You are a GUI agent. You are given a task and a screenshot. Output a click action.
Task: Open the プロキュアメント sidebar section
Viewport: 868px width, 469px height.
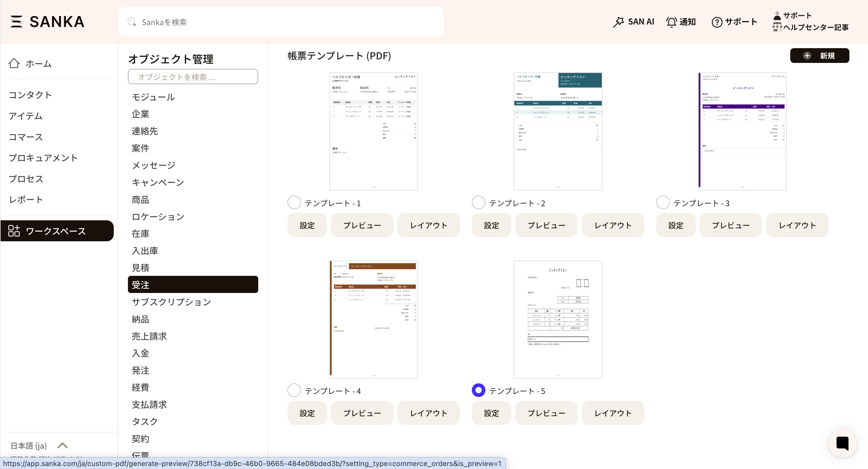point(43,158)
